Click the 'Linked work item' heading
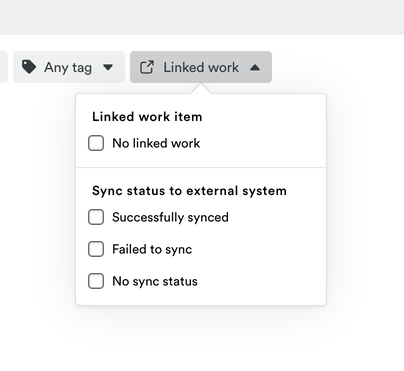 [x=147, y=117]
